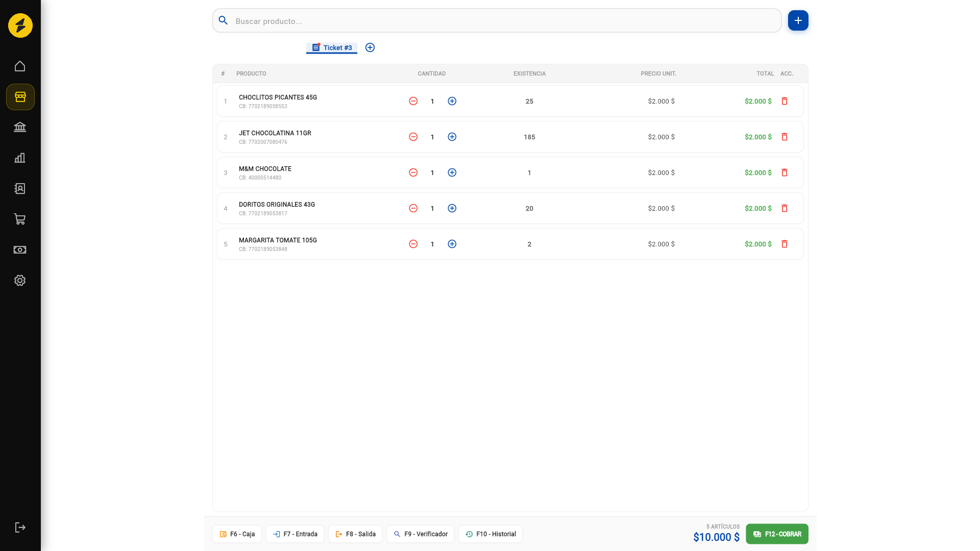
Task: Focus the Buscar producto search field
Action: tap(497, 21)
